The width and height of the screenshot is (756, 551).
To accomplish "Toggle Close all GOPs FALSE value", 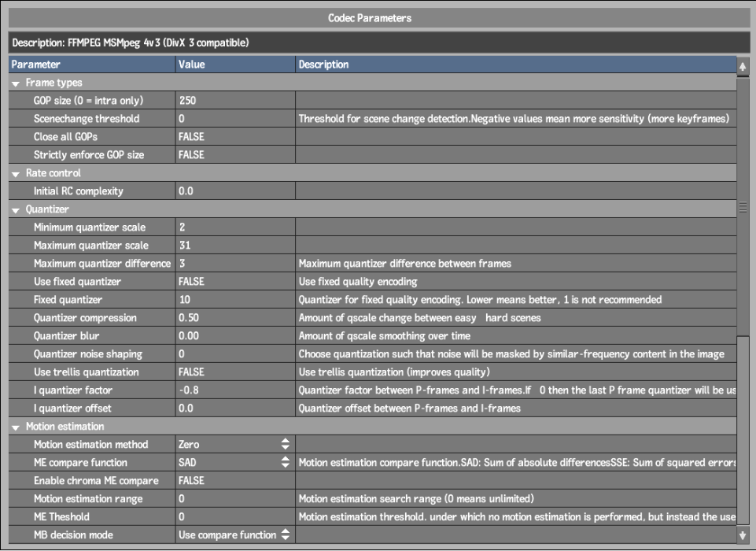I will [x=235, y=136].
